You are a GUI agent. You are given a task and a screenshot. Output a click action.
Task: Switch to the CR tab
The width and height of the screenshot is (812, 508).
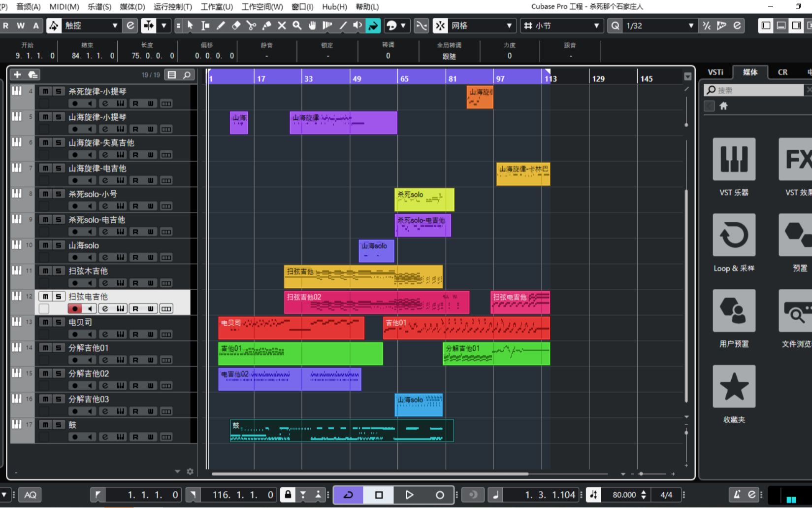[782, 72]
